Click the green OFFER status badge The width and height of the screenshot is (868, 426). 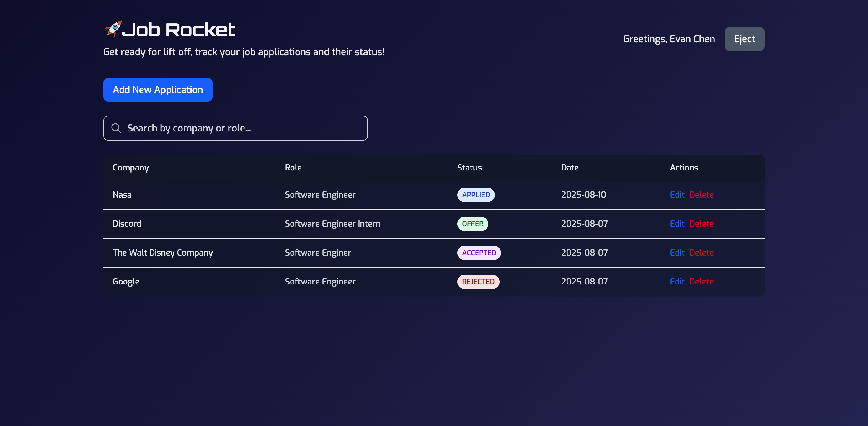point(472,224)
